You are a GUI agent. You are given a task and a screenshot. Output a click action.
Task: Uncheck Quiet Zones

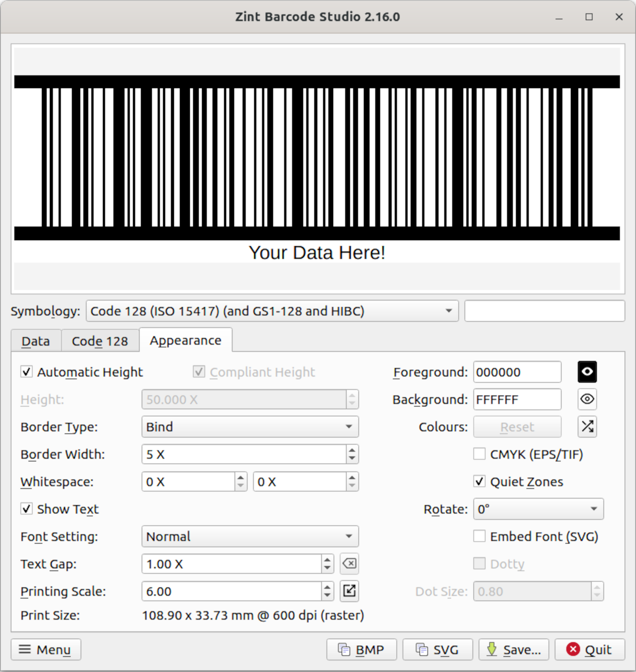click(479, 481)
